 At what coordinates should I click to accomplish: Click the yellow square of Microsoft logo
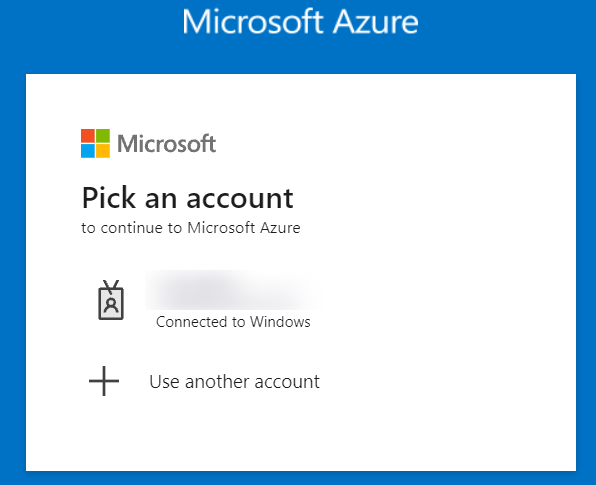click(x=103, y=151)
